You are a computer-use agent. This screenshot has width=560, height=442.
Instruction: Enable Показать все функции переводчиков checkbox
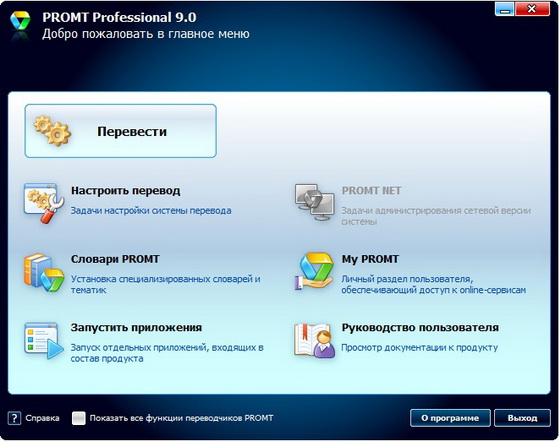pos(79,418)
